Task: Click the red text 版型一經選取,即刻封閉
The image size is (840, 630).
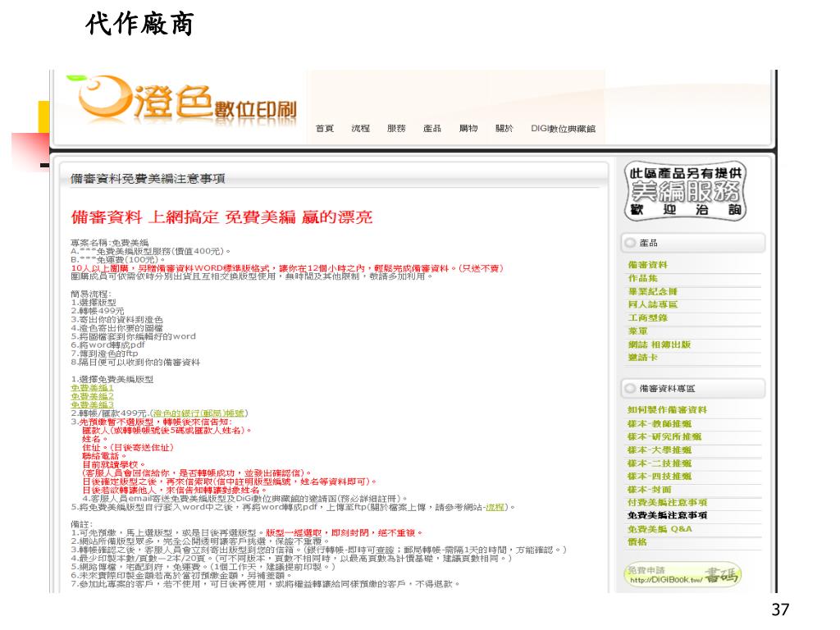Action: 344,533
